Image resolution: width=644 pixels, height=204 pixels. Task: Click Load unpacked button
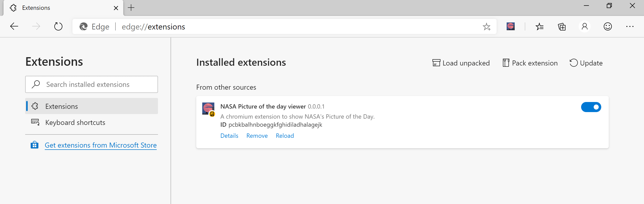click(461, 63)
